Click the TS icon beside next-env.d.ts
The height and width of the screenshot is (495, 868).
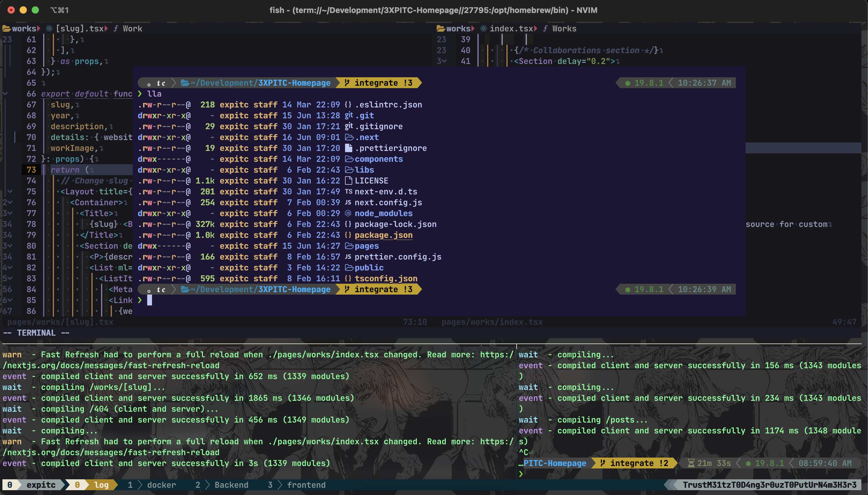(x=349, y=191)
